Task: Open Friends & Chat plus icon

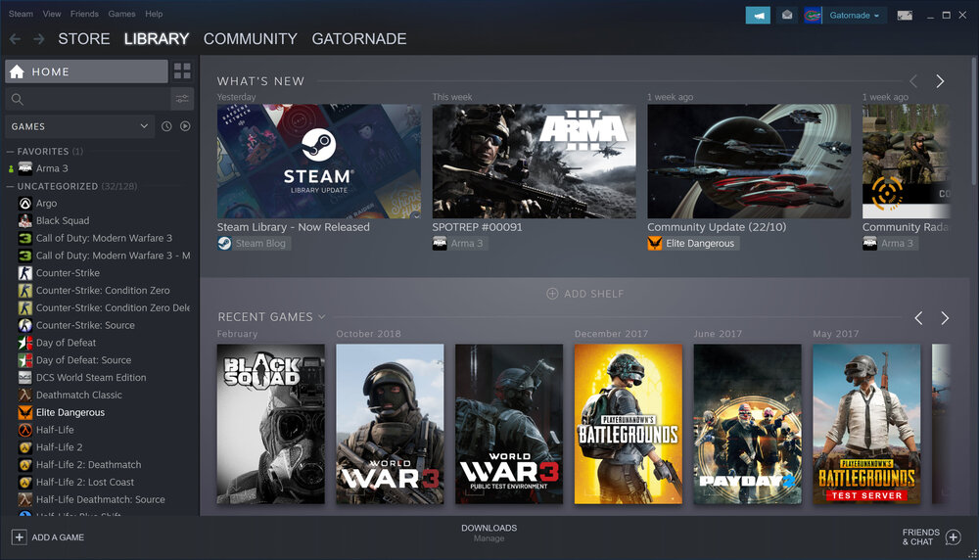Action: [x=954, y=537]
